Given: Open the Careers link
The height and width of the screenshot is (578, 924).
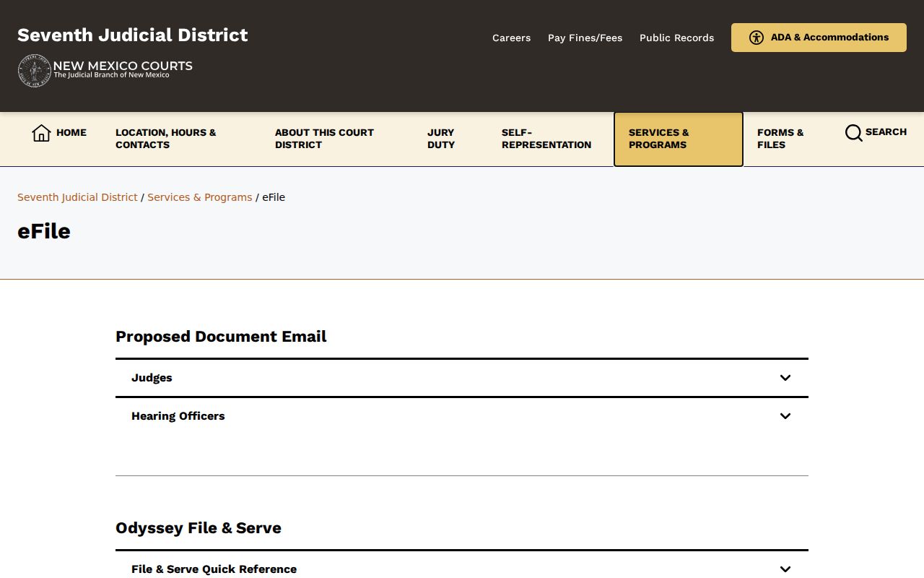Looking at the screenshot, I should tap(511, 38).
